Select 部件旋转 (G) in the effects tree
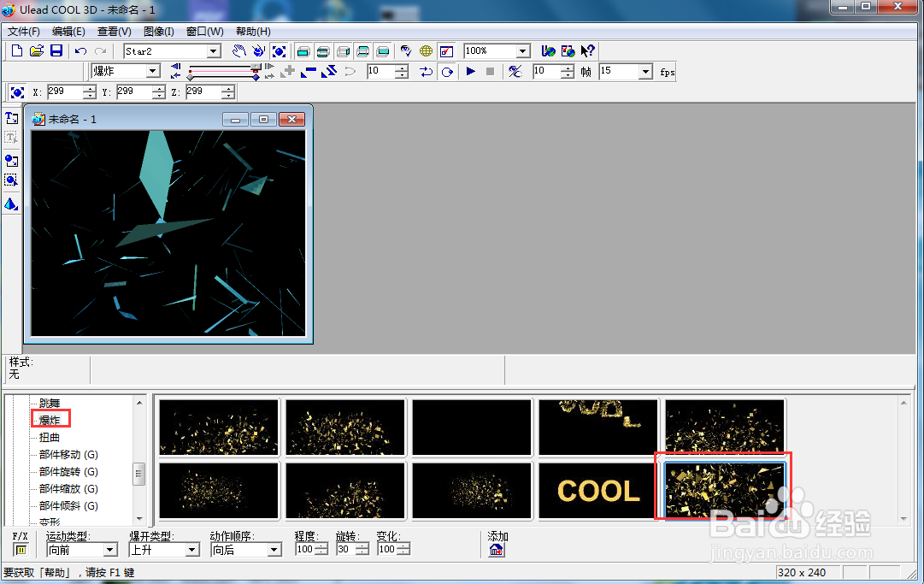Image resolution: width=924 pixels, height=584 pixels. (x=68, y=471)
